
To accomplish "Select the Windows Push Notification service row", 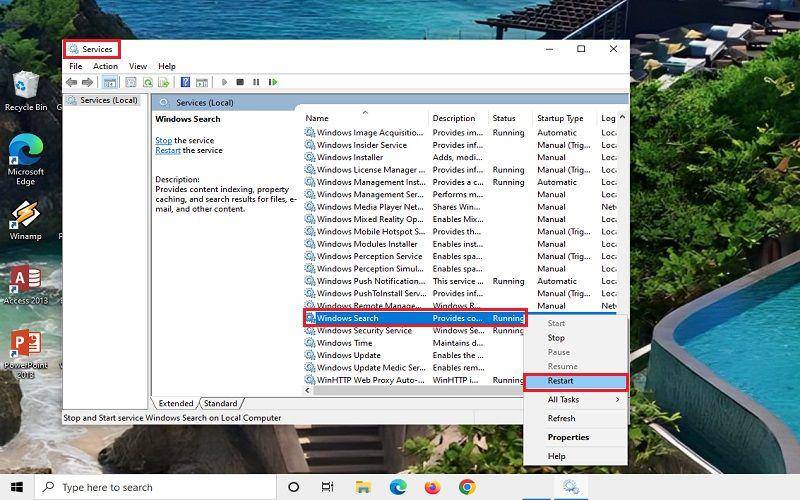I will [460, 281].
